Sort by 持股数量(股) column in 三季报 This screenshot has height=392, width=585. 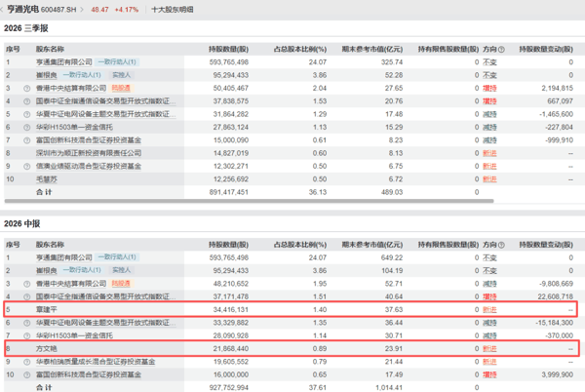[x=228, y=49]
